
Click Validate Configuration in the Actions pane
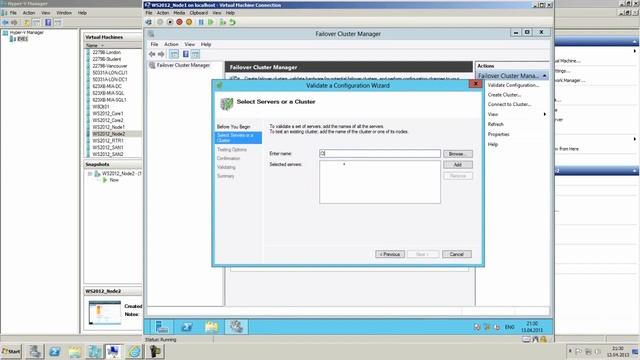click(x=513, y=85)
